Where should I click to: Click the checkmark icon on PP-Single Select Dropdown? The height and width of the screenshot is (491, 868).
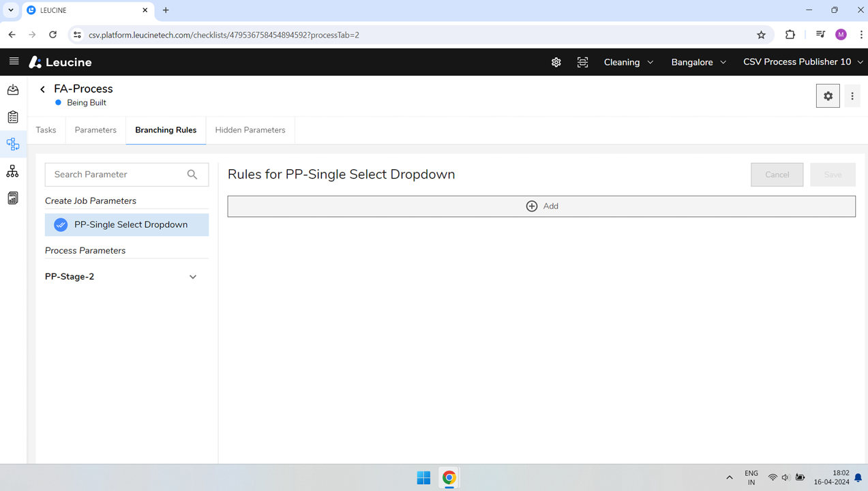(61, 224)
